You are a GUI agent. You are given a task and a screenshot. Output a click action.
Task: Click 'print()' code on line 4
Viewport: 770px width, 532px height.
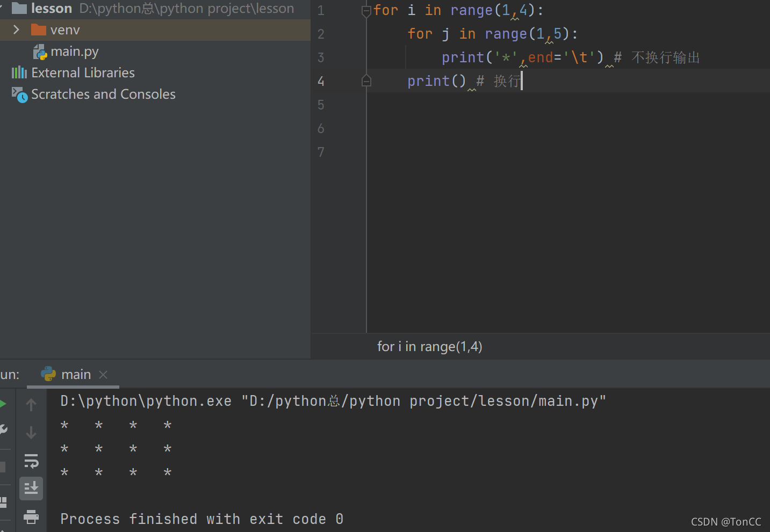coord(436,81)
